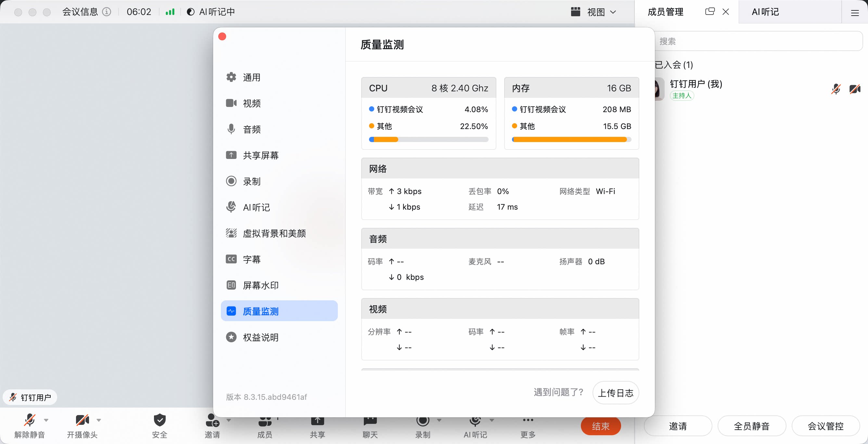Click the subtitles CC icon
This screenshot has height=444, width=868.
(x=231, y=259)
